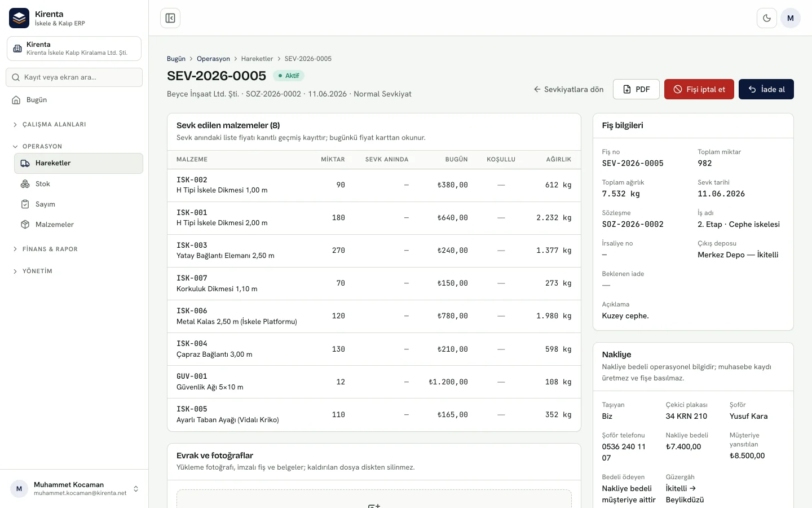Click the AĞIRLIK column header
This screenshot has height=508, width=812.
(x=559, y=160)
